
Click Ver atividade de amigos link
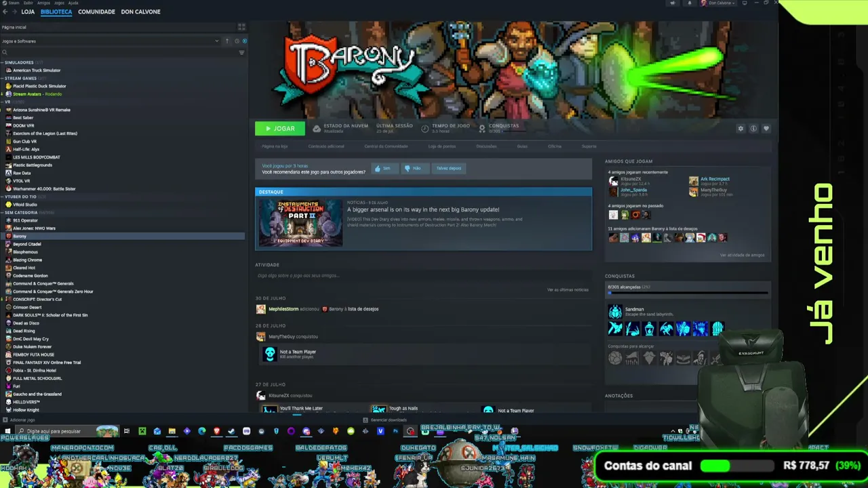coord(742,255)
